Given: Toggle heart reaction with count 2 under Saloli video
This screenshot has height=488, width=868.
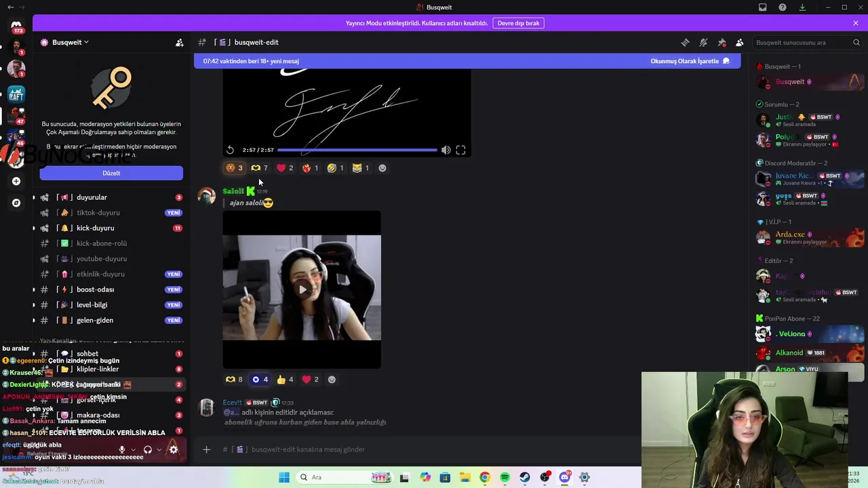Looking at the screenshot, I should [x=310, y=380].
